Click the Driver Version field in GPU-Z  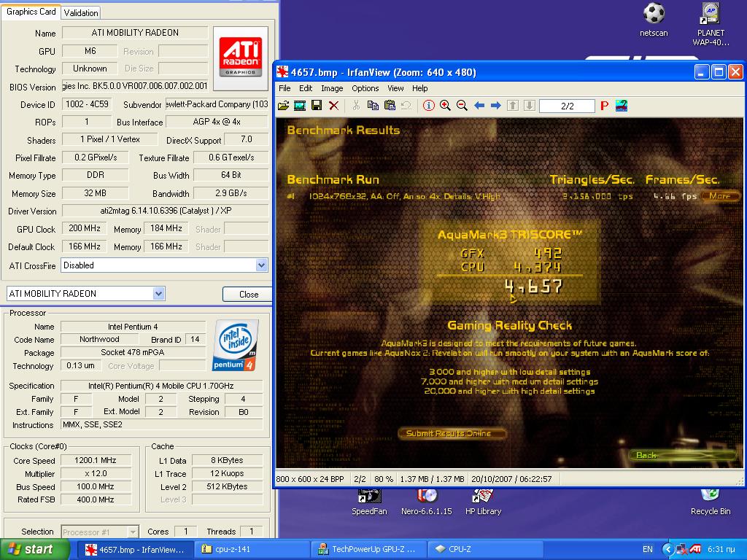click(165, 211)
